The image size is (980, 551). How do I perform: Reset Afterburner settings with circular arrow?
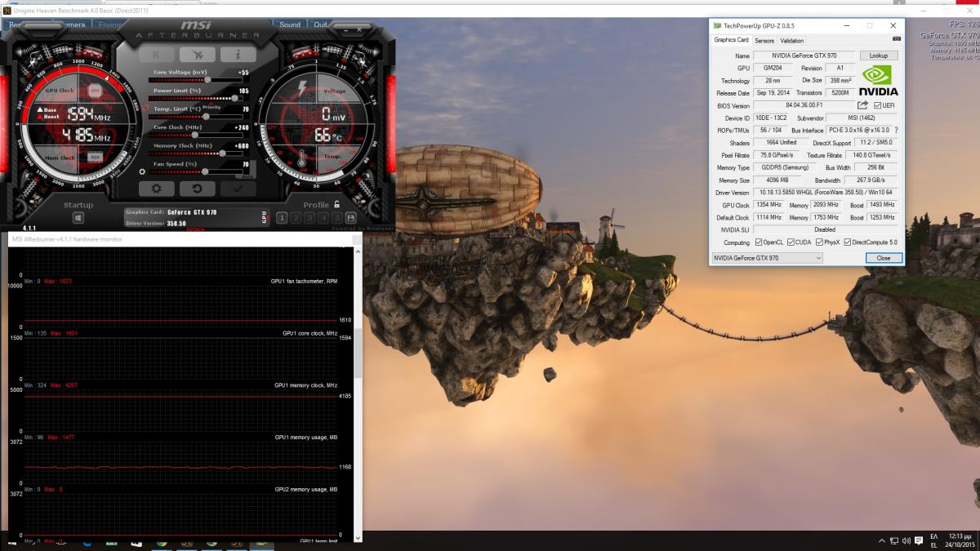tap(198, 189)
